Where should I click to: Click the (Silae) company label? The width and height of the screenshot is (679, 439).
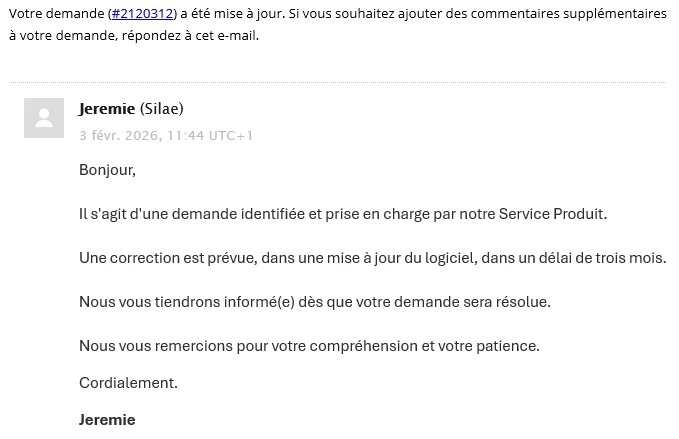pyautogui.click(x=162, y=108)
